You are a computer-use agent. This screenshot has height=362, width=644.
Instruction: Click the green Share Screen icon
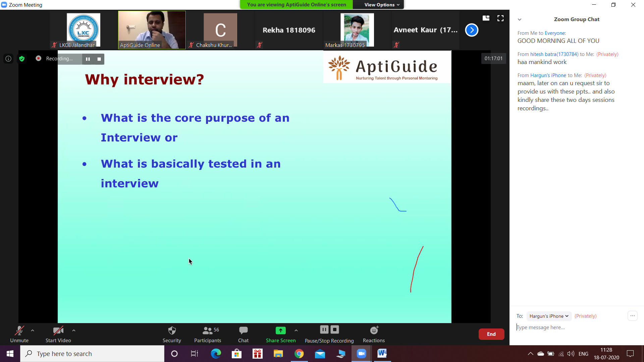tap(281, 330)
